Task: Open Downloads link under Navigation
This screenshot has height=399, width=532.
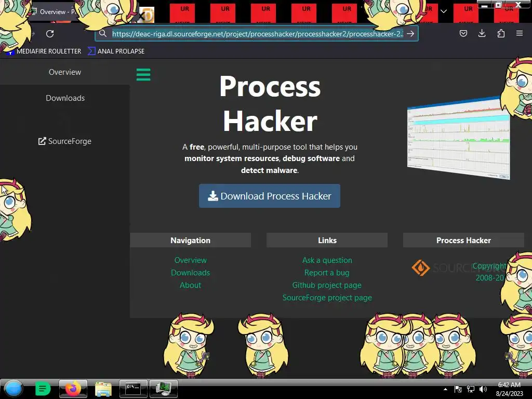Action: [x=190, y=273]
